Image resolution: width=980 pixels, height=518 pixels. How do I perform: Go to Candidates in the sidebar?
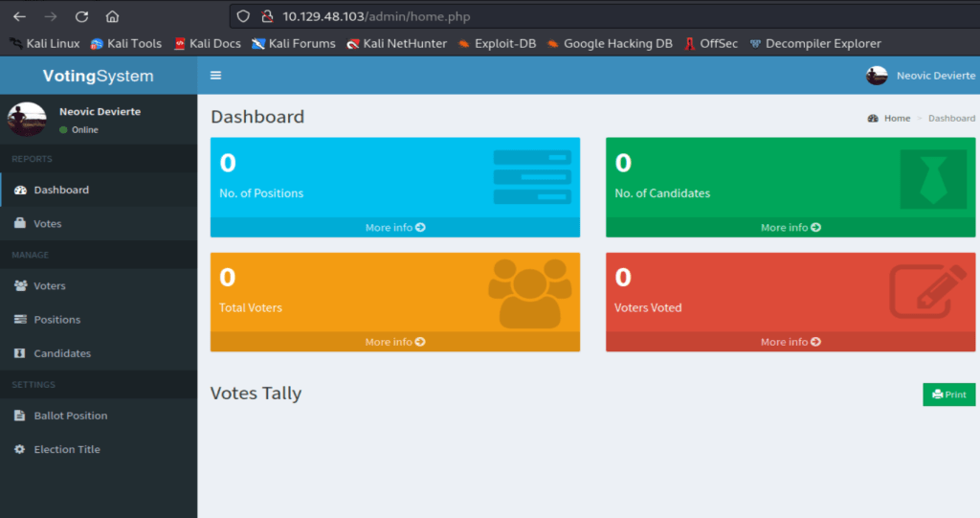coord(62,353)
